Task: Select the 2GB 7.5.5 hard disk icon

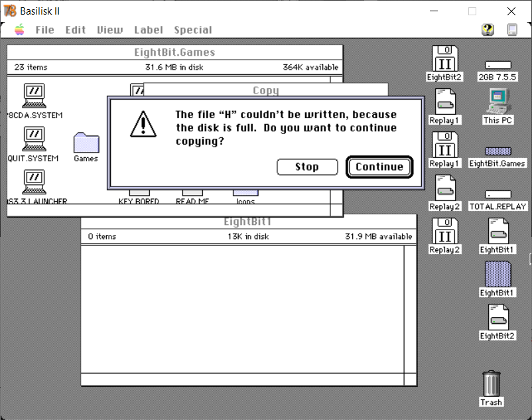Action: point(498,65)
